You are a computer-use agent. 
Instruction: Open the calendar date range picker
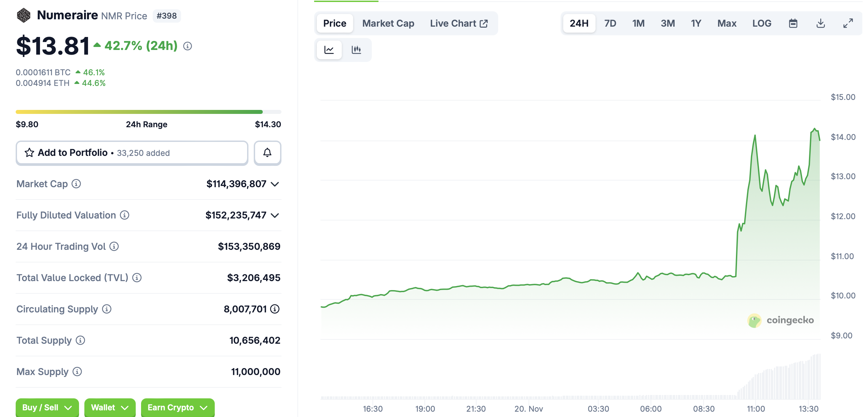(793, 23)
